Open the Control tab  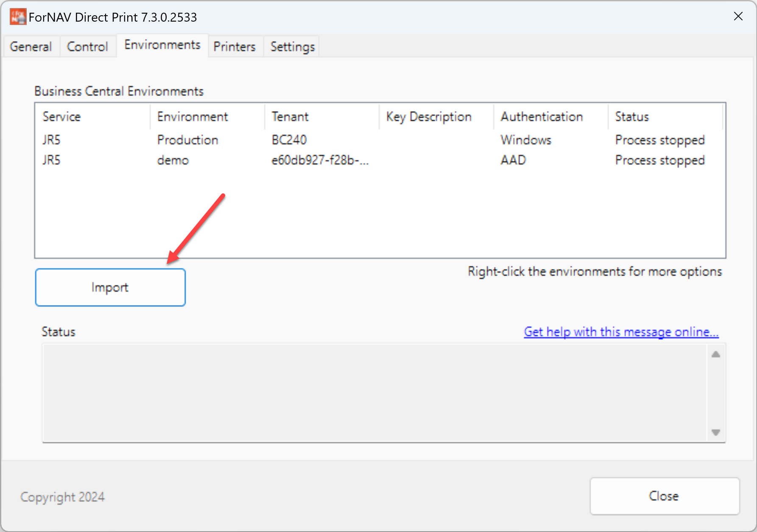click(87, 46)
